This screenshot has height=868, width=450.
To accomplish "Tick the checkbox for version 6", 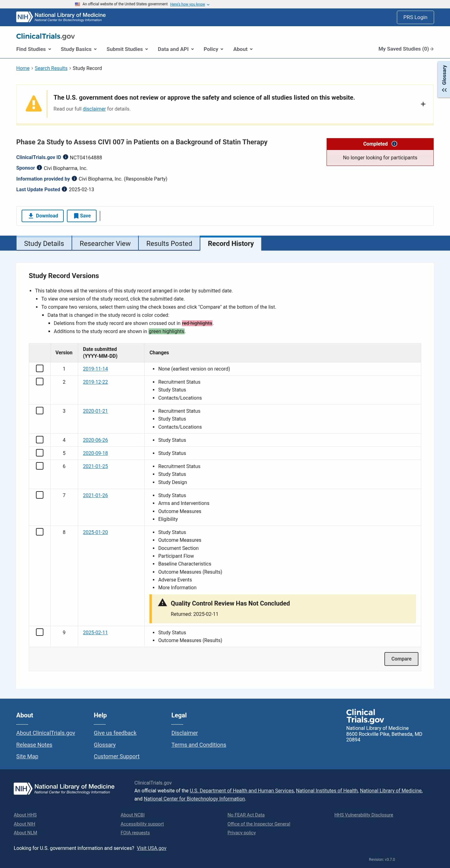I will (x=40, y=466).
